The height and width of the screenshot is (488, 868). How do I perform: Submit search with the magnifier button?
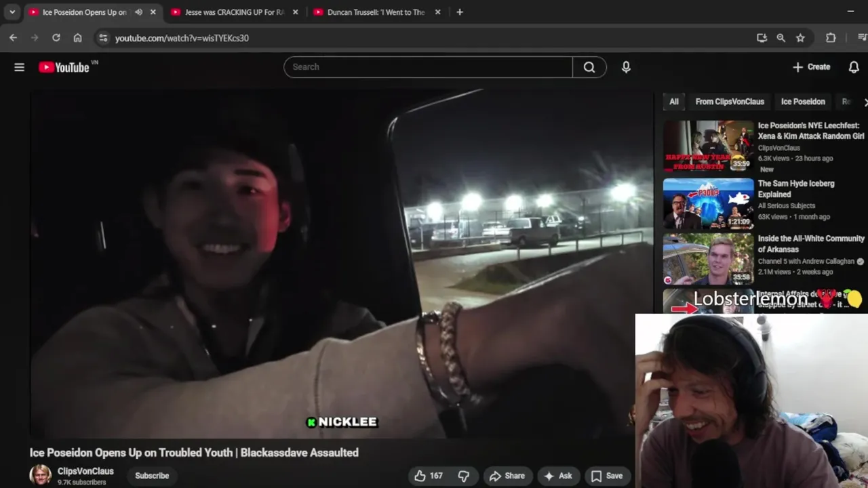tap(589, 67)
